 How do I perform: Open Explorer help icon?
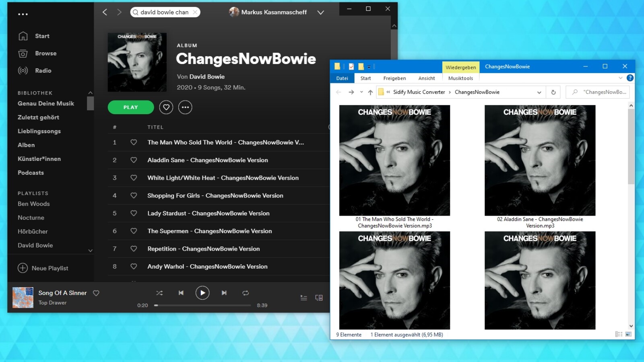(630, 78)
